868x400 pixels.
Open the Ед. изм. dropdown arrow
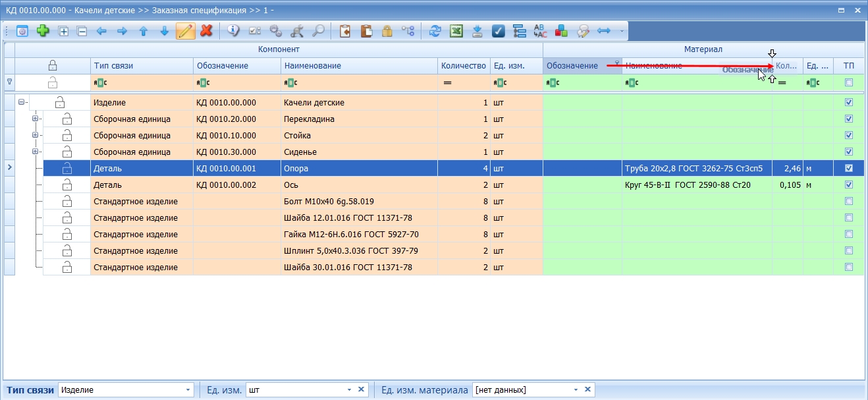coord(349,389)
